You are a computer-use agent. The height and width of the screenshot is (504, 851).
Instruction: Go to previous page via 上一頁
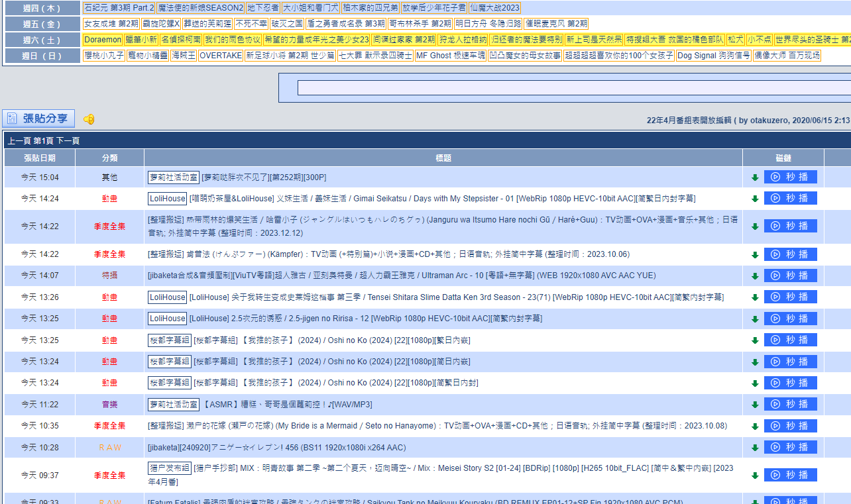coord(19,140)
